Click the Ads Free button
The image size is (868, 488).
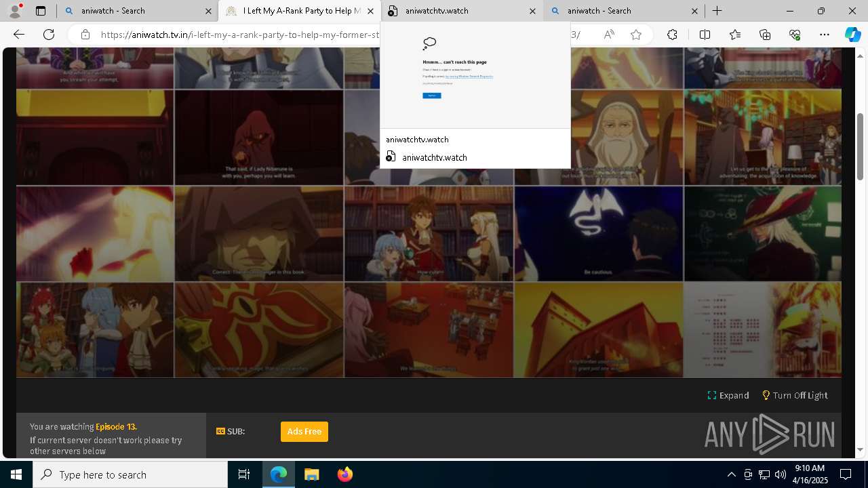304,432
